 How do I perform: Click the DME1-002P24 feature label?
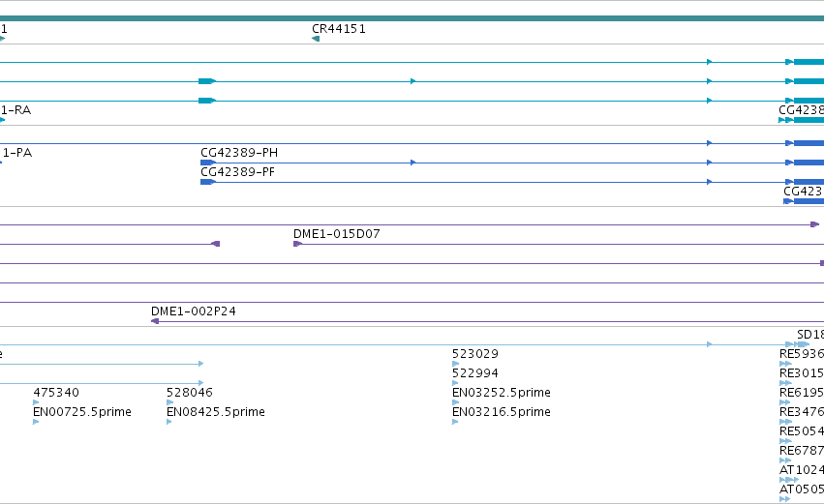click(x=193, y=311)
